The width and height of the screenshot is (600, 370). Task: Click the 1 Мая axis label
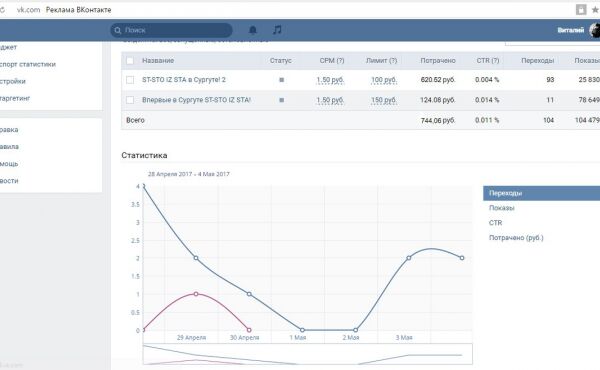pyautogui.click(x=298, y=337)
